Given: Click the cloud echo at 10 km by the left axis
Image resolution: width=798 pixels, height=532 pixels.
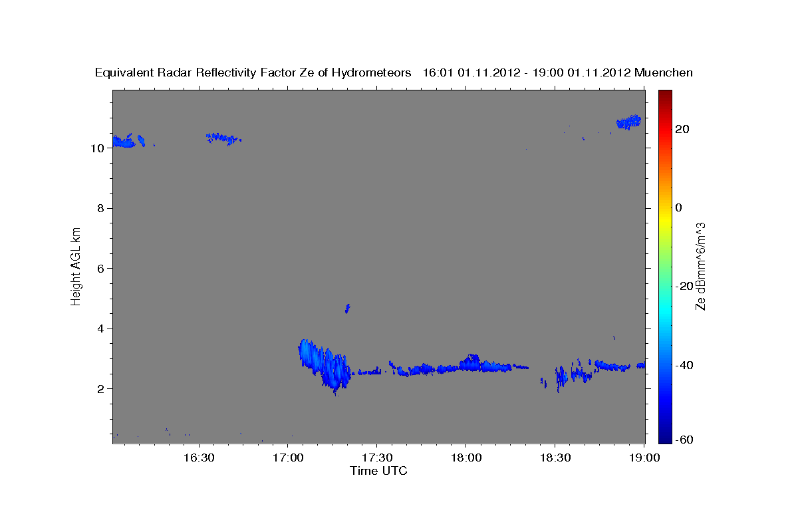Looking at the screenshot, I should pos(124,140).
